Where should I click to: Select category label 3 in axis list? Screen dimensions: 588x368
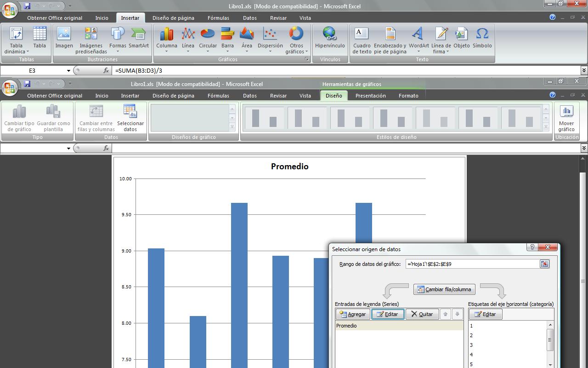(x=508, y=345)
